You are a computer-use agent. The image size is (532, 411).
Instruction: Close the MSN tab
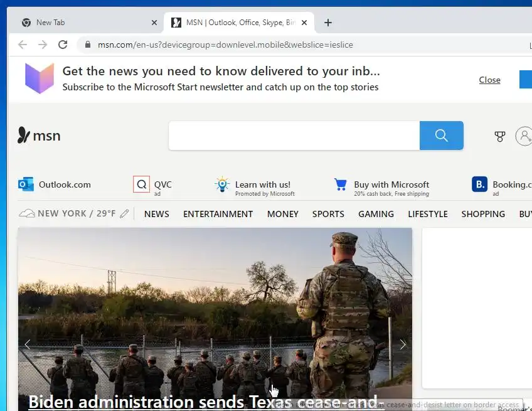304,23
